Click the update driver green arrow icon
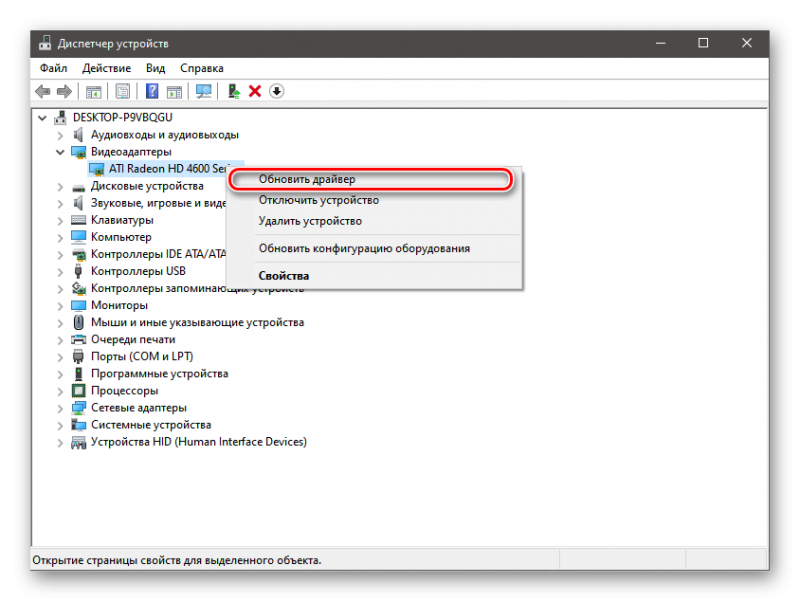The height and width of the screenshot is (602, 800). [x=234, y=92]
